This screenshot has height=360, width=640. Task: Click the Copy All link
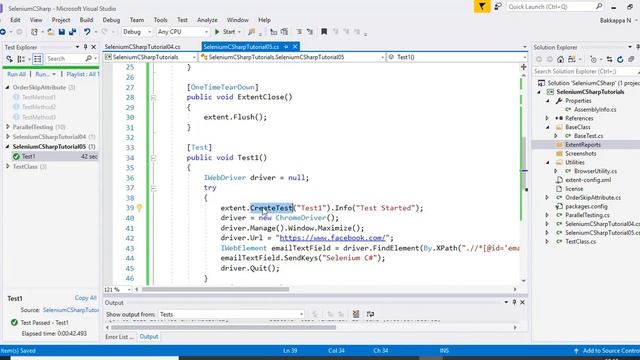click(x=86, y=298)
